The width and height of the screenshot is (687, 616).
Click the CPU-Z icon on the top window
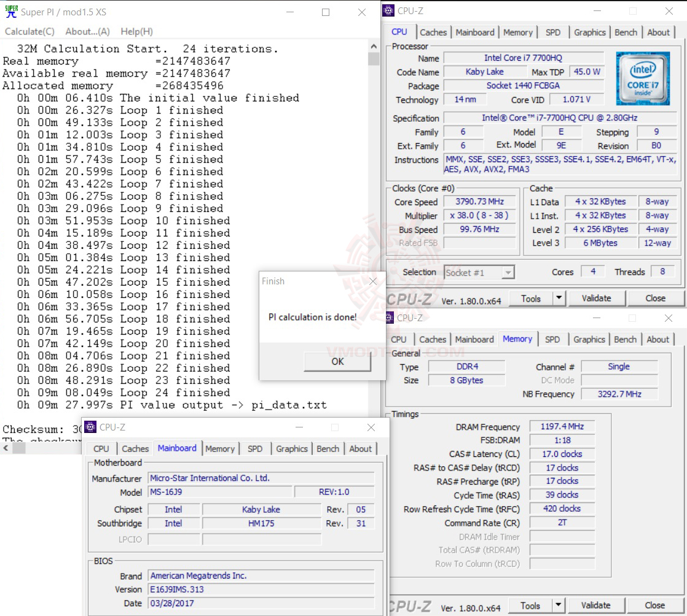point(388,10)
